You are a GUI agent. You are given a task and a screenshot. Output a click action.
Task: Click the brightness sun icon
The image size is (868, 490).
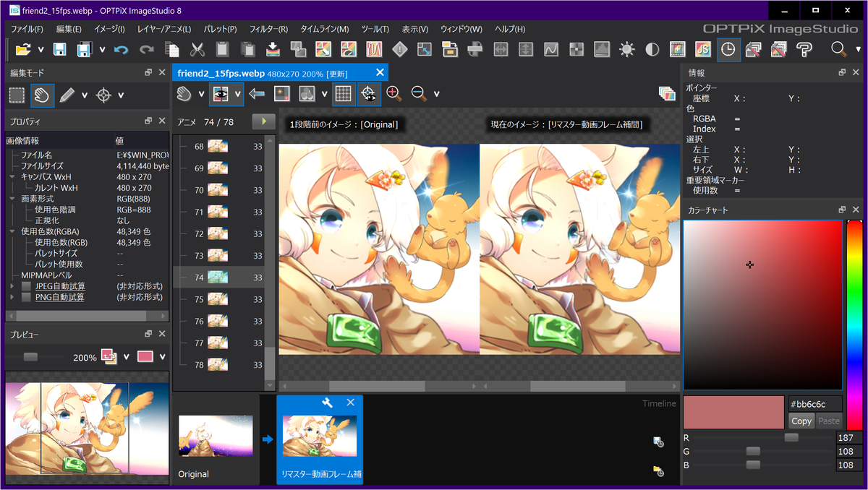(x=626, y=49)
